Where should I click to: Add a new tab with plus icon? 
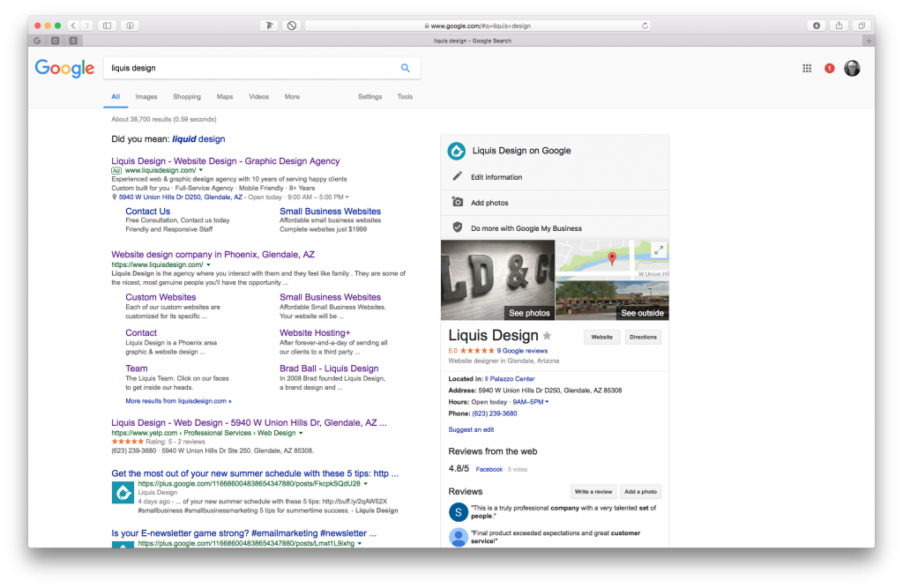pyautogui.click(x=869, y=41)
